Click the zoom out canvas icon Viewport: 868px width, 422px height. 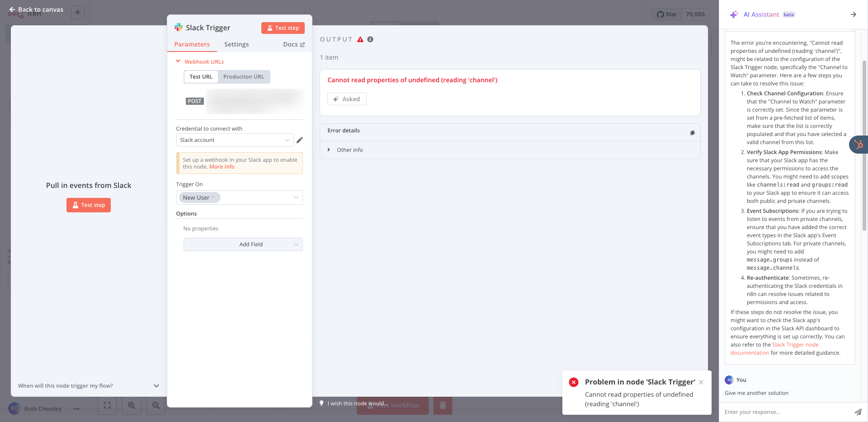click(x=156, y=405)
